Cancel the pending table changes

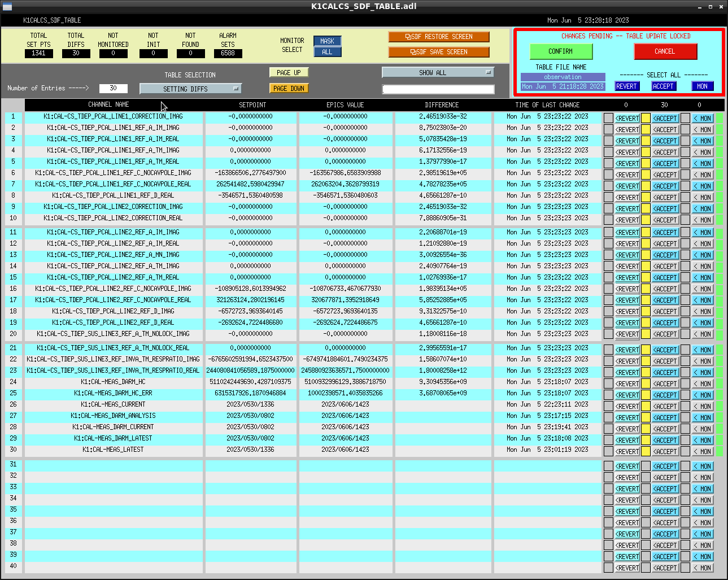[665, 51]
